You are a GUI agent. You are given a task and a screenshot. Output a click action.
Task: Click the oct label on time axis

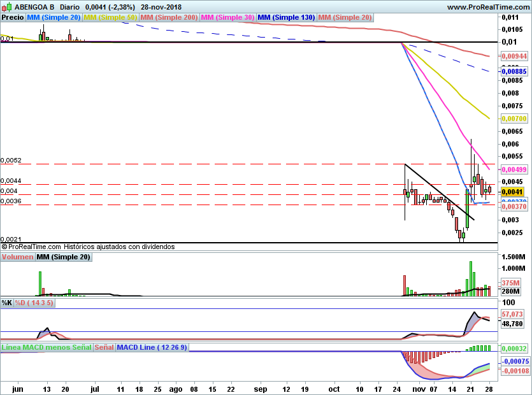[x=334, y=389]
